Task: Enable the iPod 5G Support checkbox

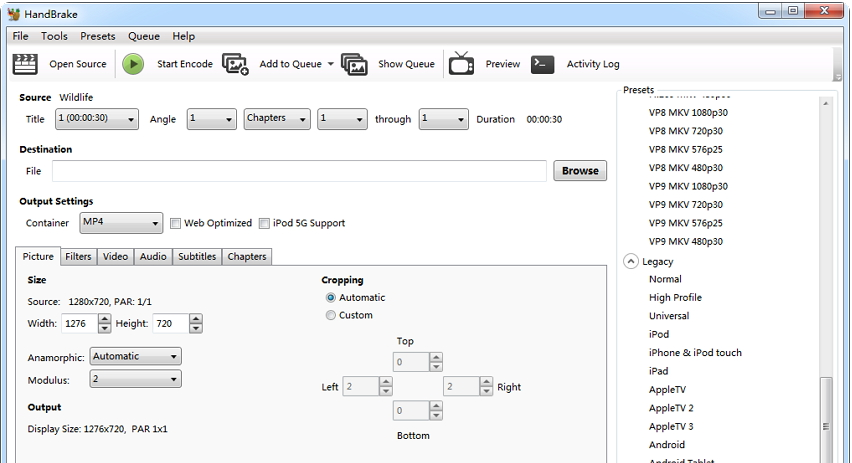Action: pos(264,223)
